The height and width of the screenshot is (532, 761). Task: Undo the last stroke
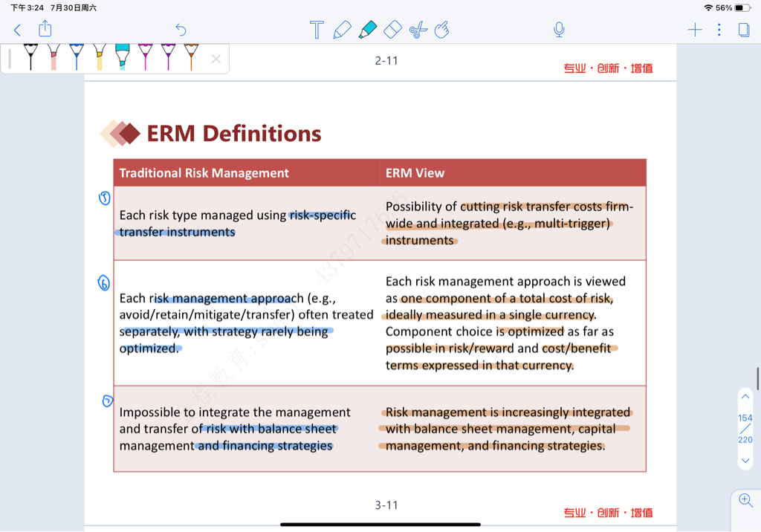pyautogui.click(x=181, y=30)
